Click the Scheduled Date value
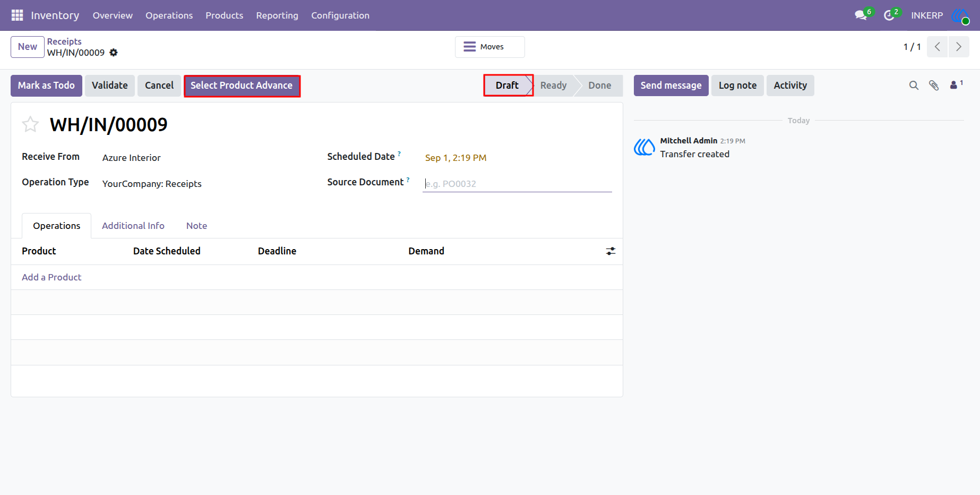The image size is (980, 495). [x=456, y=158]
